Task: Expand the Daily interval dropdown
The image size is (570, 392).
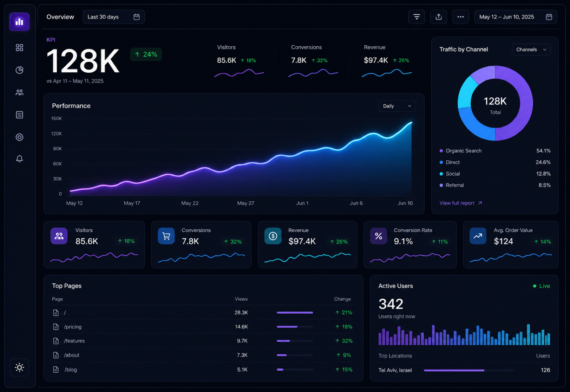Action: pyautogui.click(x=397, y=106)
